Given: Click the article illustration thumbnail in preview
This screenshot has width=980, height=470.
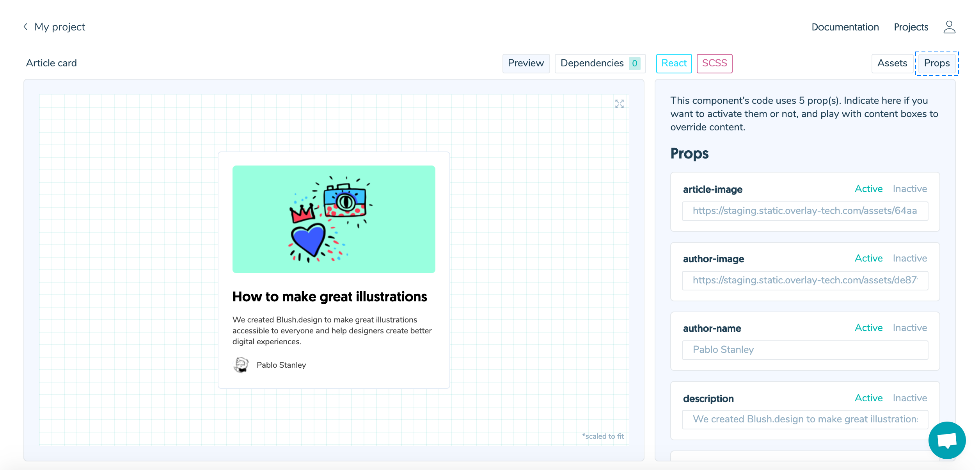Looking at the screenshot, I should [334, 219].
